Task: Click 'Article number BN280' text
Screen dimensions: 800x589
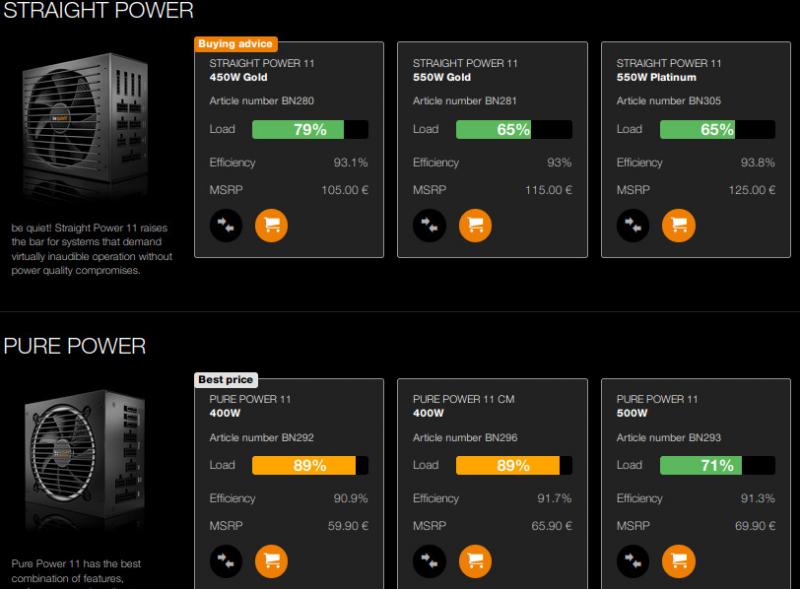Action: pos(262,101)
